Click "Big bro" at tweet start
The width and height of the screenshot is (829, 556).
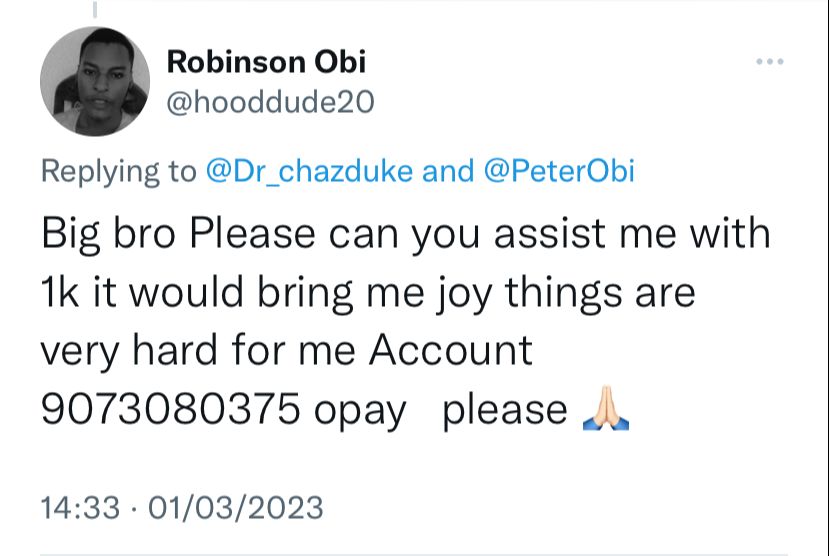pos(108,234)
